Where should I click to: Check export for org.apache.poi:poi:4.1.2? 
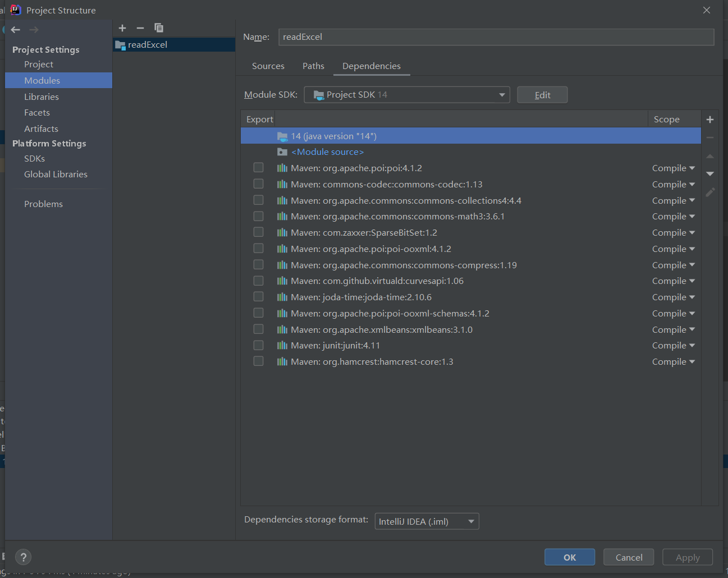258,167
